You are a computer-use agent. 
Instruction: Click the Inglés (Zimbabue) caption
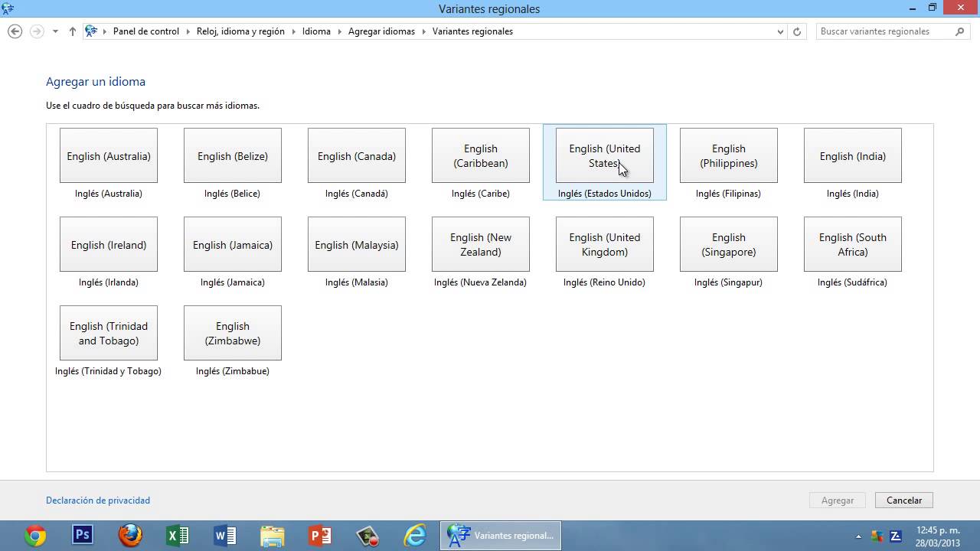coord(233,371)
